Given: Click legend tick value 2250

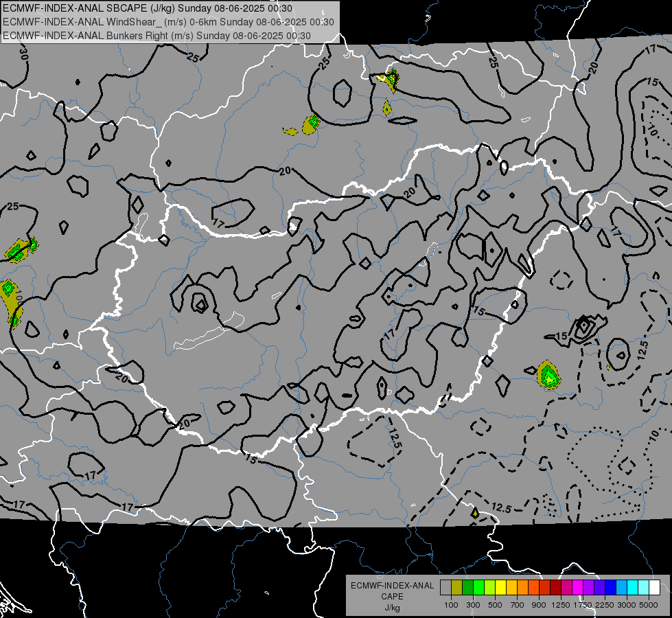Looking at the screenshot, I should pos(605,605).
